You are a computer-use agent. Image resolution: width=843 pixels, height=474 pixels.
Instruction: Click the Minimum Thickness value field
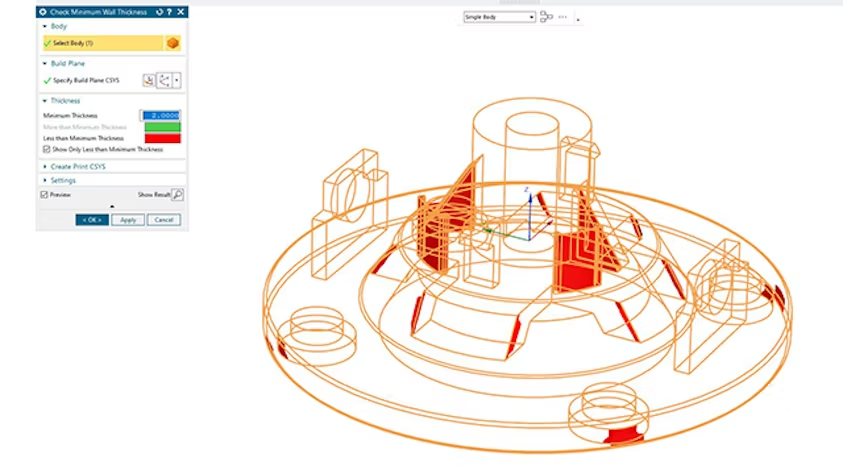click(x=161, y=116)
